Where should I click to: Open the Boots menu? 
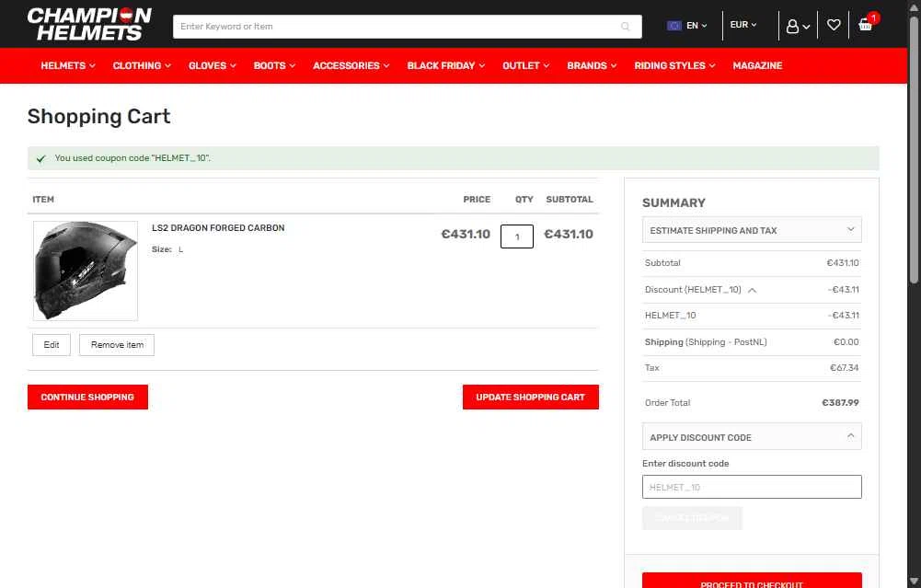point(274,65)
